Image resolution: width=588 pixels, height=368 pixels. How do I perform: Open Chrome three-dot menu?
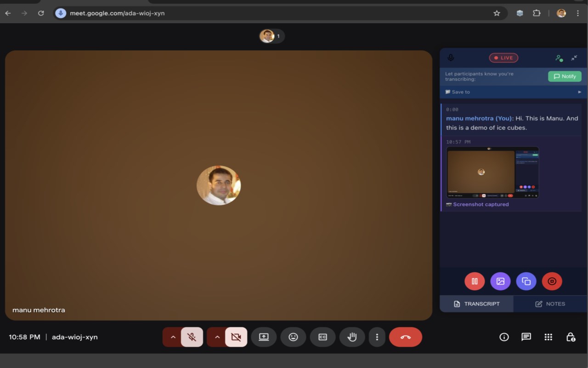pos(578,13)
